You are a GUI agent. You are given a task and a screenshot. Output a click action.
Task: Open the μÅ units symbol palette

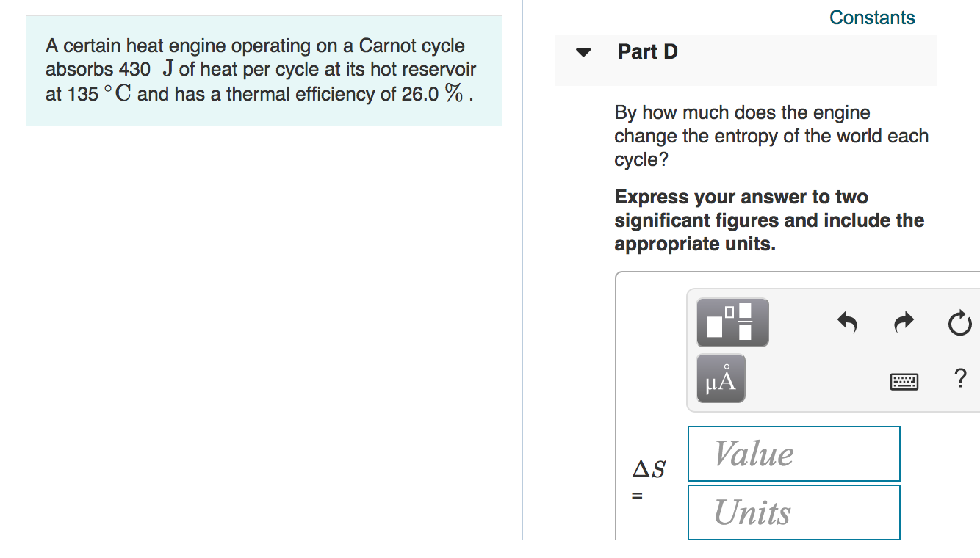(720, 378)
